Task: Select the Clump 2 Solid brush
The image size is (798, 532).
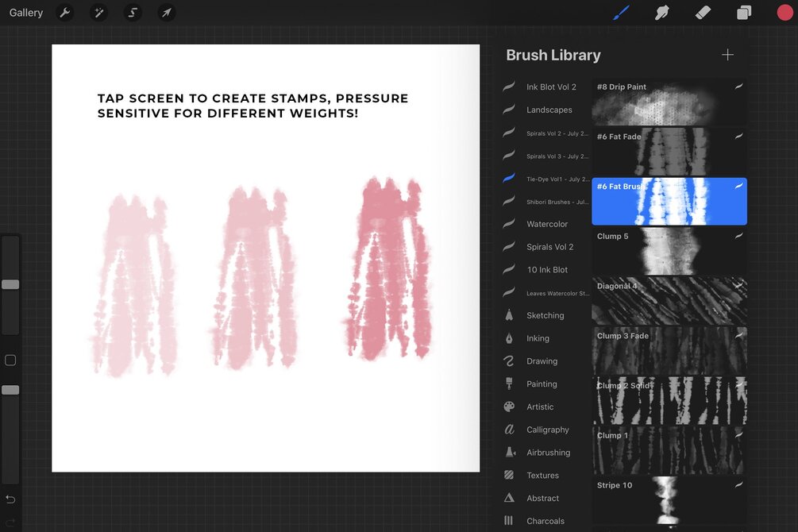Action: [669, 401]
